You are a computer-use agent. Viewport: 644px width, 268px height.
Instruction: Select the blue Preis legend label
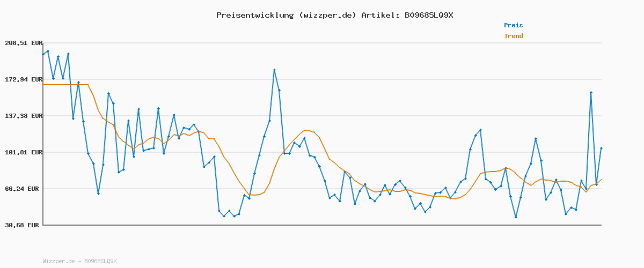pos(513,25)
